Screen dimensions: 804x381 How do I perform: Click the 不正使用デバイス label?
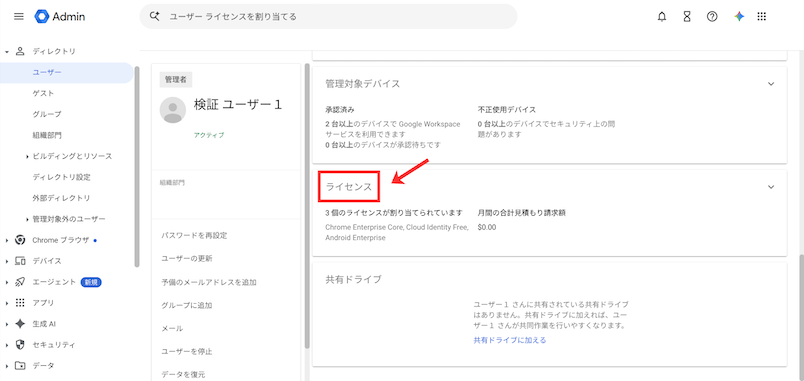coord(507,110)
